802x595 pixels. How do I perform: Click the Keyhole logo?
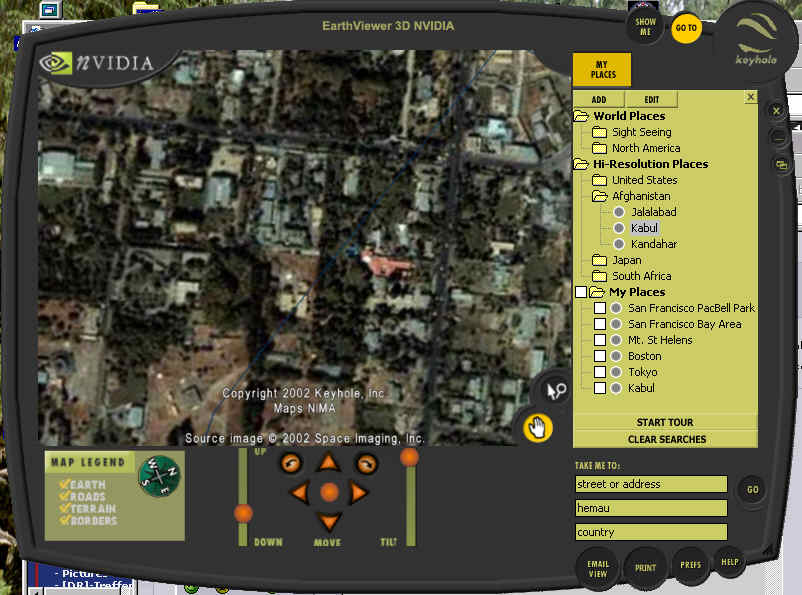(756, 40)
